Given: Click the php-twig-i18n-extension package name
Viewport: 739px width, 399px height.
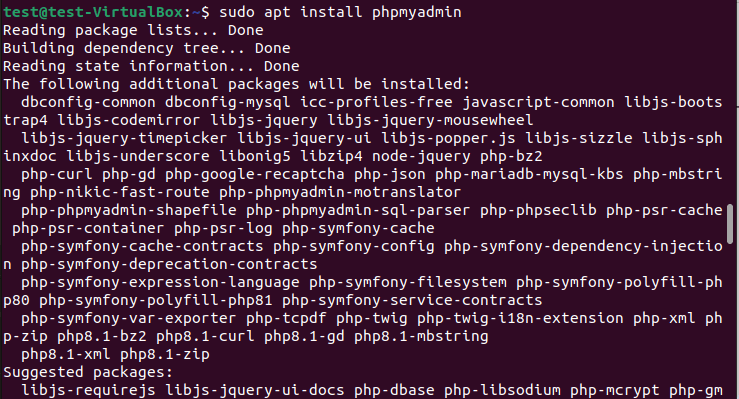Looking at the screenshot, I should point(520,318).
